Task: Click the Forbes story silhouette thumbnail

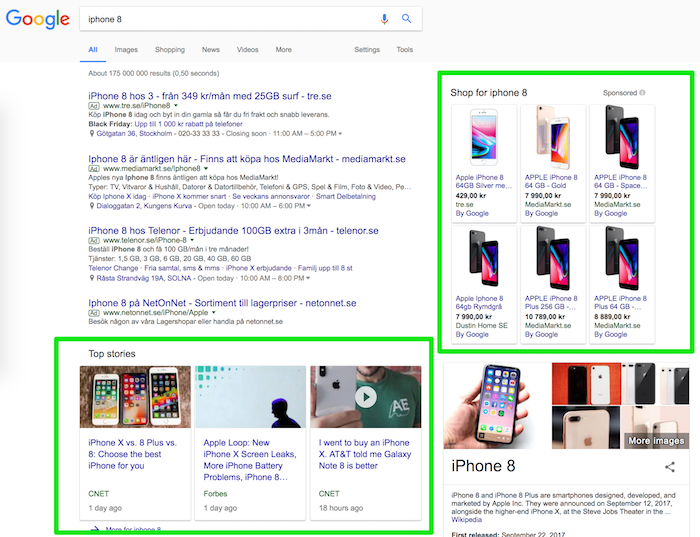Action: [250, 397]
